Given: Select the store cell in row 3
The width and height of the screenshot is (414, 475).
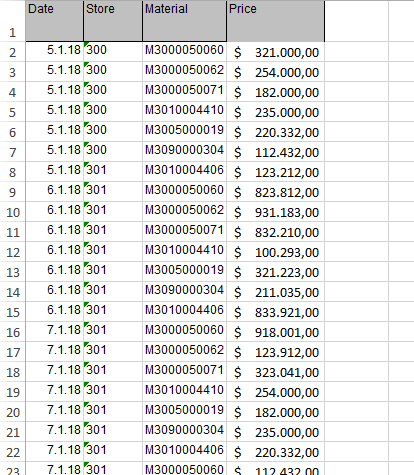Looking at the screenshot, I should (113, 72).
